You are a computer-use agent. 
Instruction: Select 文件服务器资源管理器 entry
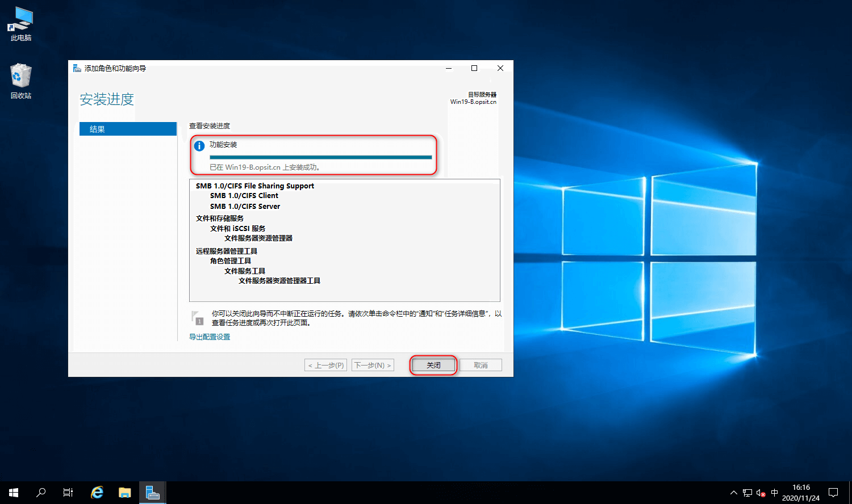[258, 238]
